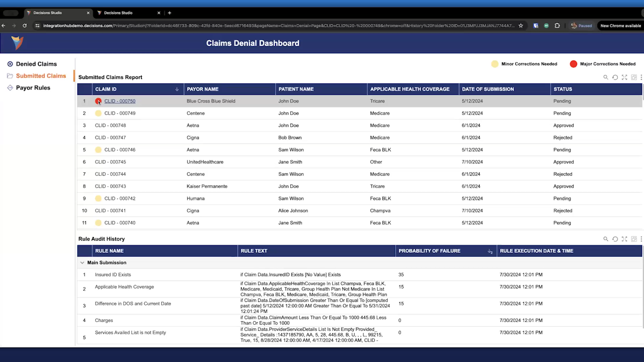
Task: Open the three-dot menu on Submitted Claims Report
Action: click(642, 77)
